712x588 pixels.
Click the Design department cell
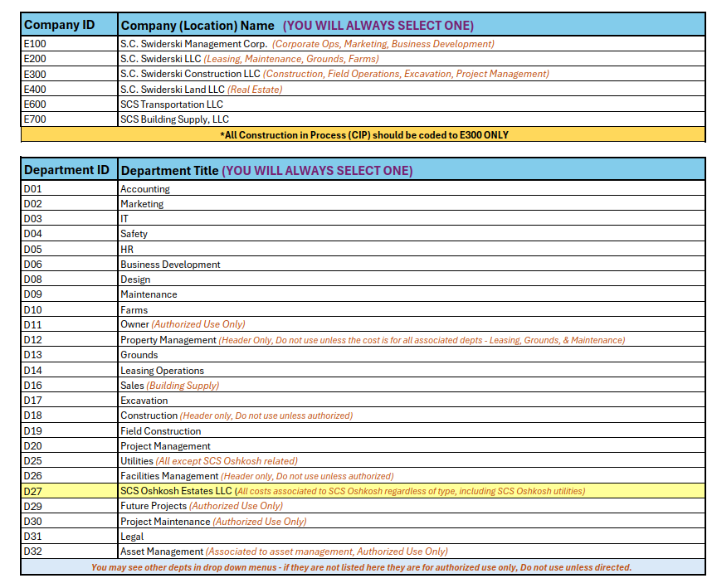(x=412, y=279)
